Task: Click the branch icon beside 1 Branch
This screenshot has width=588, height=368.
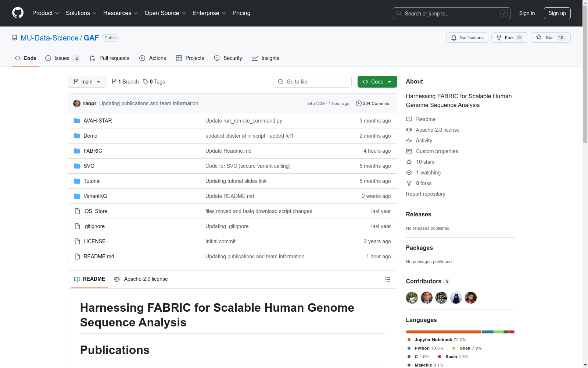Action: click(114, 82)
